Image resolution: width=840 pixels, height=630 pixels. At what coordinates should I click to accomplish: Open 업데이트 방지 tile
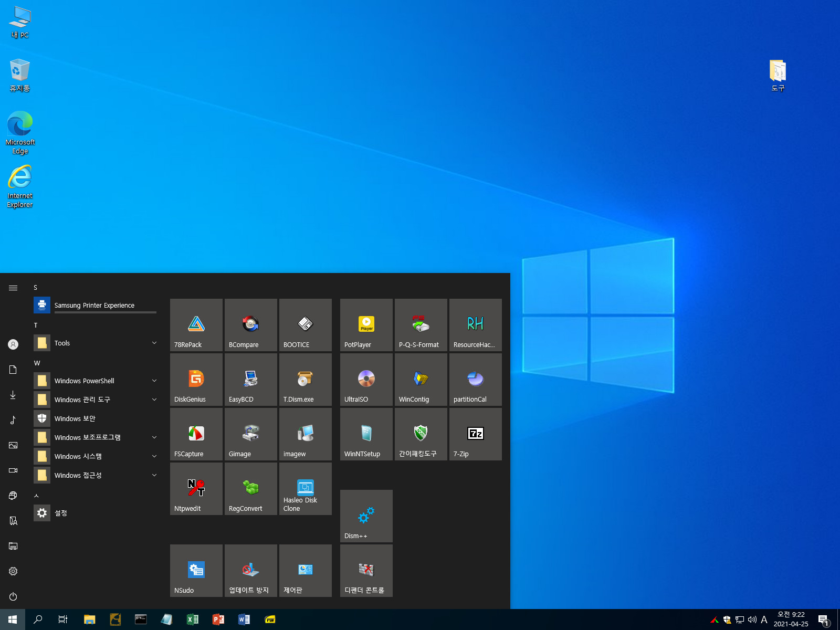[251, 571]
